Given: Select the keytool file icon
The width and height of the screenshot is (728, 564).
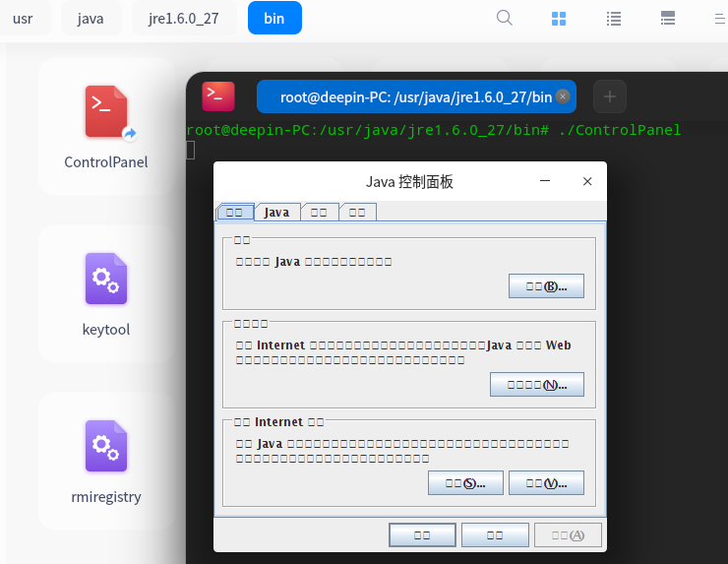Looking at the screenshot, I should pos(106,279).
